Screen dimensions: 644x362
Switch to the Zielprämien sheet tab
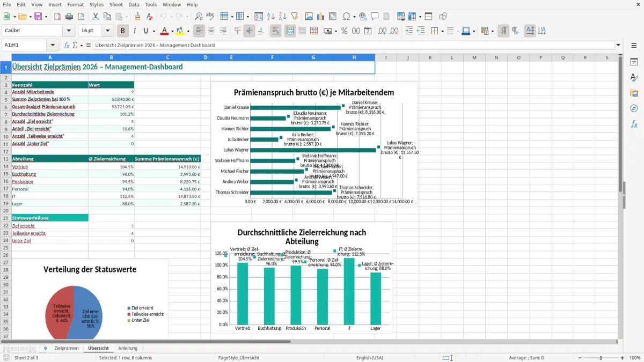click(67, 348)
